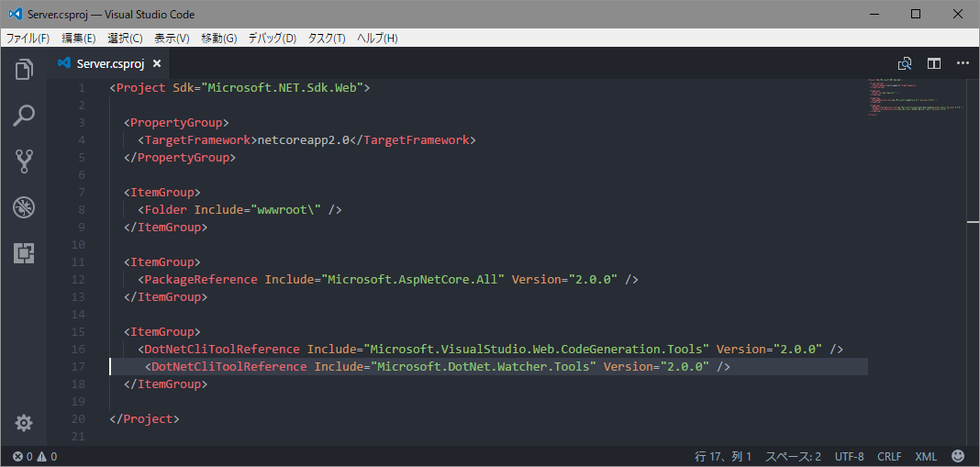Click "Microsoft.NET.Sdk.Web" string
Image resolution: width=980 pixels, height=467 pixels.
click(x=283, y=88)
